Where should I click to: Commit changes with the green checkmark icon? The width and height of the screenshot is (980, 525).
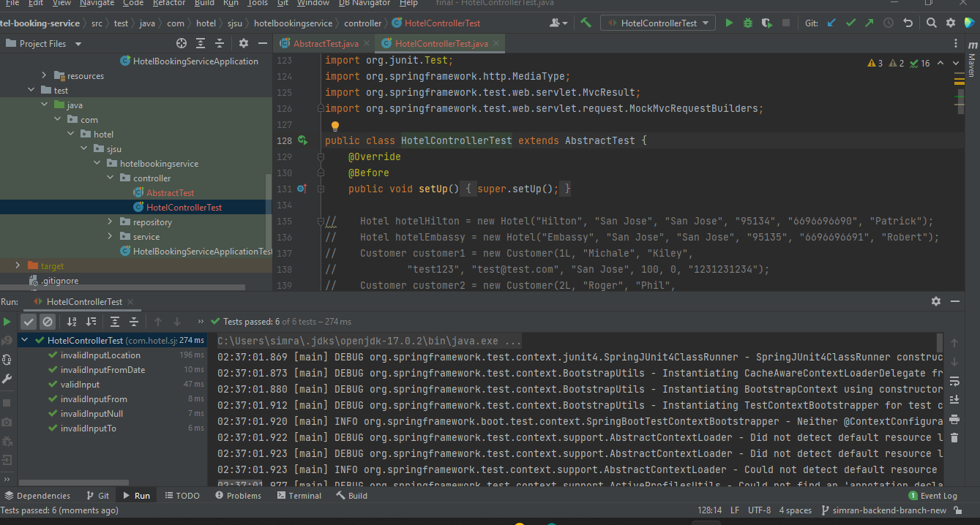[x=850, y=23]
